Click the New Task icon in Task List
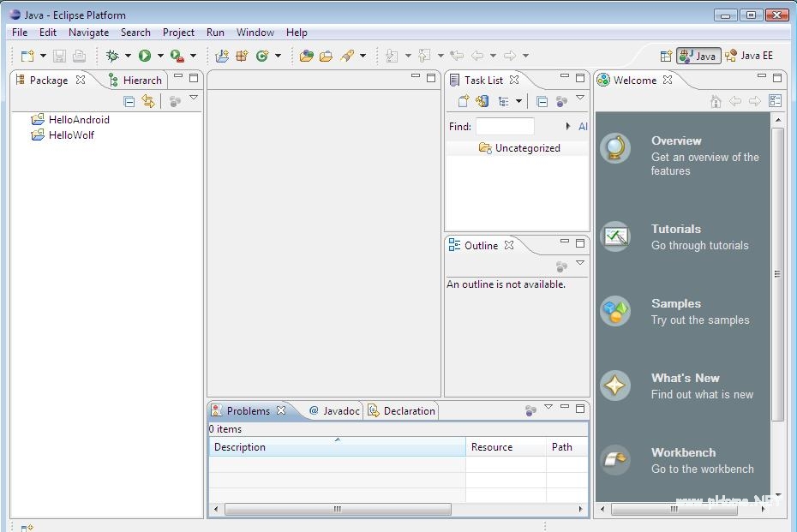This screenshot has height=532, width=797. (x=463, y=101)
